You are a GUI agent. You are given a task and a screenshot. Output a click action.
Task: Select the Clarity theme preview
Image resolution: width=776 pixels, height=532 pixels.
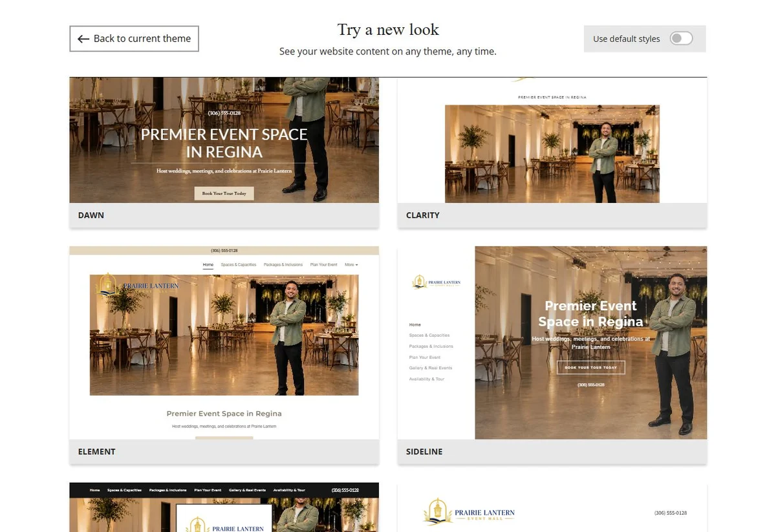pyautogui.click(x=552, y=140)
